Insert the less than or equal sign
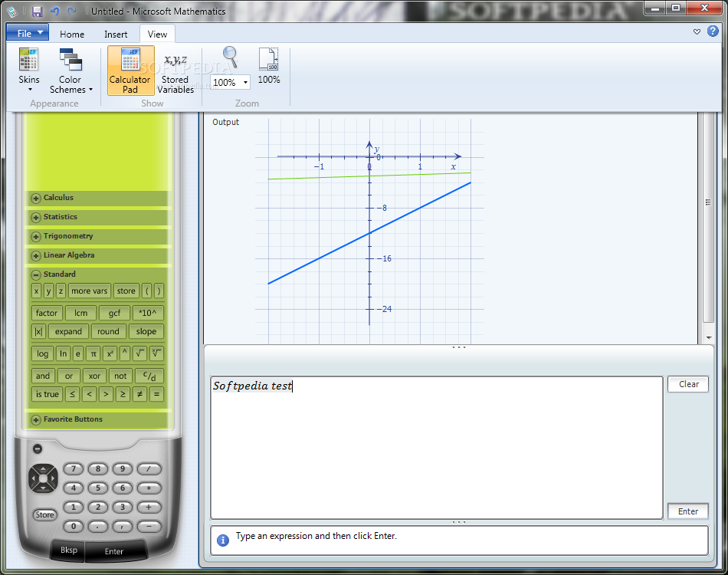The image size is (728, 575). pyautogui.click(x=72, y=394)
